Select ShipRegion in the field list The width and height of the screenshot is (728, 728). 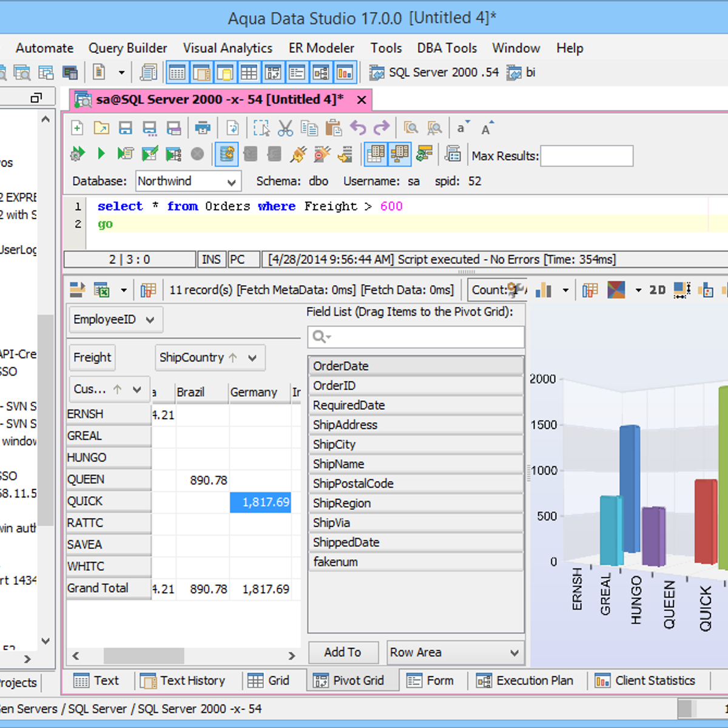click(x=416, y=503)
